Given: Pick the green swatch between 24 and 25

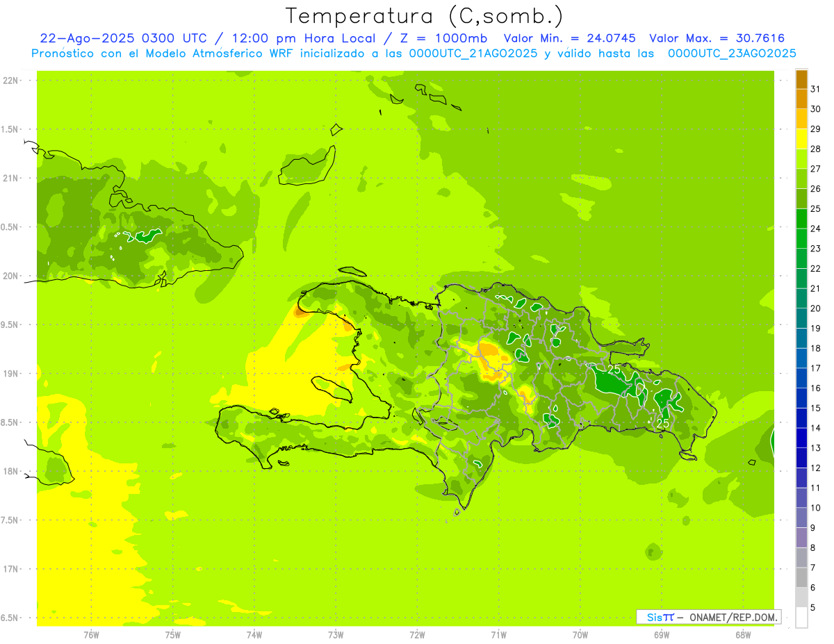Looking at the screenshot, I should click(x=801, y=218).
